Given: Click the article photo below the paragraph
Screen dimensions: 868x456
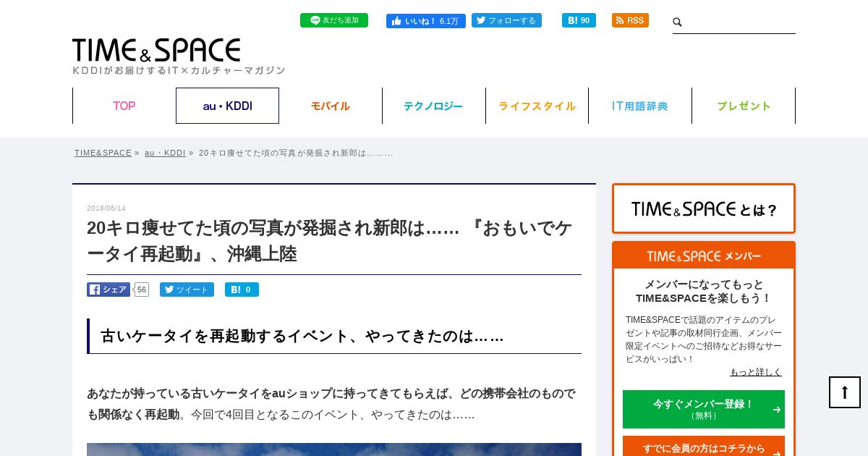Looking at the screenshot, I should 334,449.
